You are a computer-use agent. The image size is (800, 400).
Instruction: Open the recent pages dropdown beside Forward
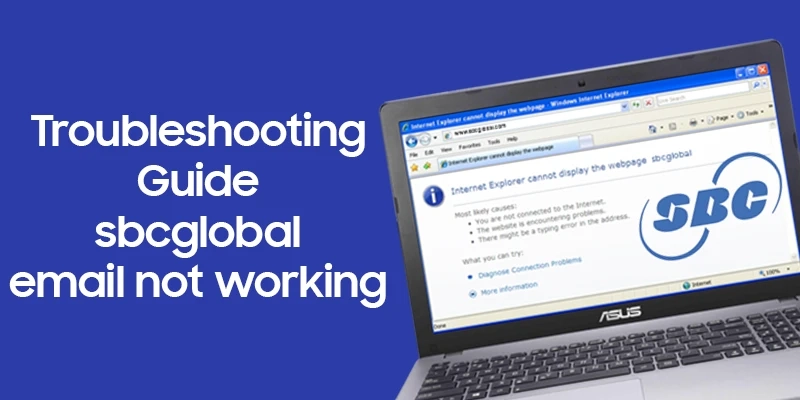435,137
